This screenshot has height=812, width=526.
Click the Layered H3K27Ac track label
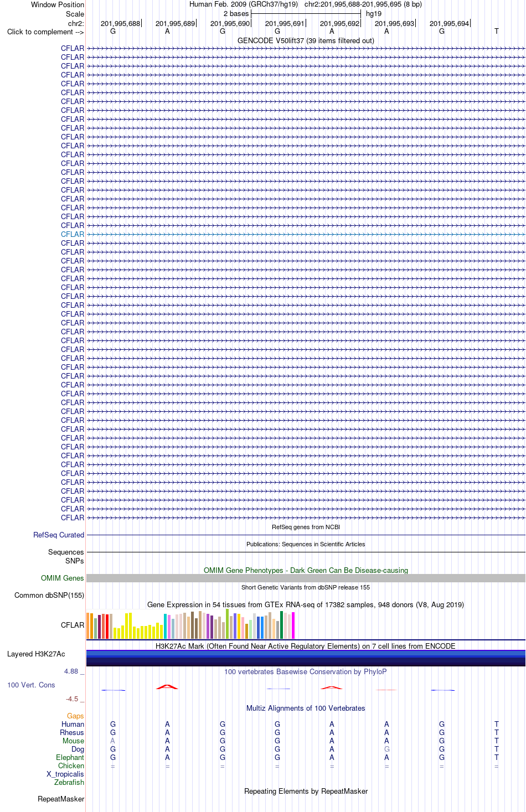tap(36, 654)
